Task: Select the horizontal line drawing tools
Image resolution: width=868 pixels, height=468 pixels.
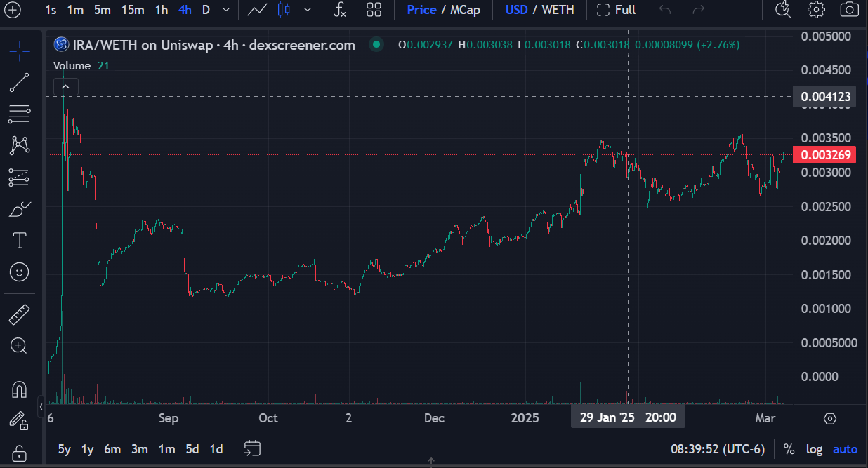Action: 19,114
